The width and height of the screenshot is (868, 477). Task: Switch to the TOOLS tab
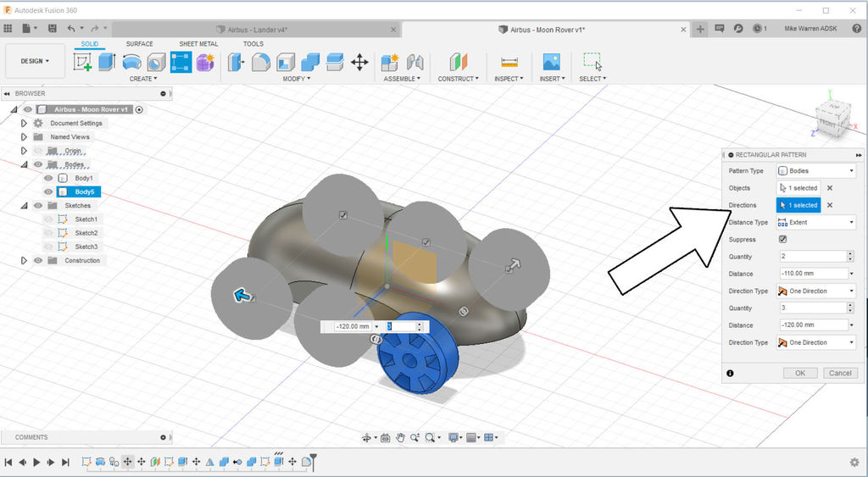pyautogui.click(x=253, y=44)
